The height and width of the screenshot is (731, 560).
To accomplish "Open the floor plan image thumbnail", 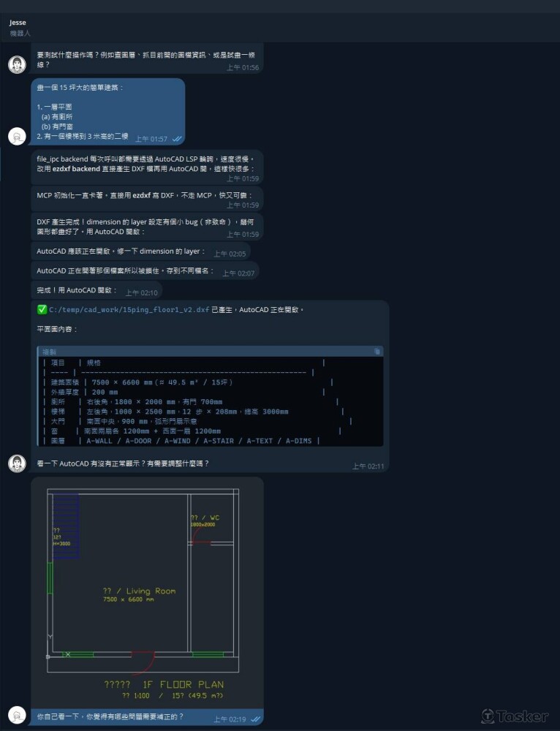I will click(x=147, y=592).
